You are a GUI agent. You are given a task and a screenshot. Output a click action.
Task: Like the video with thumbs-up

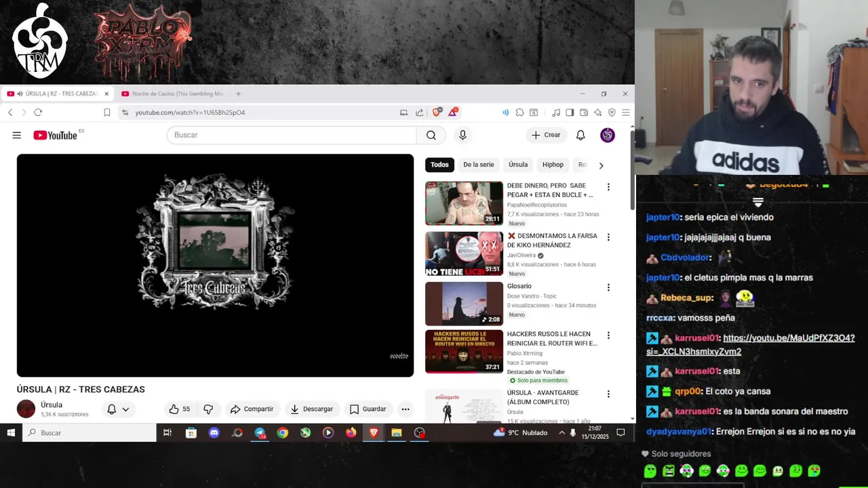[180, 409]
